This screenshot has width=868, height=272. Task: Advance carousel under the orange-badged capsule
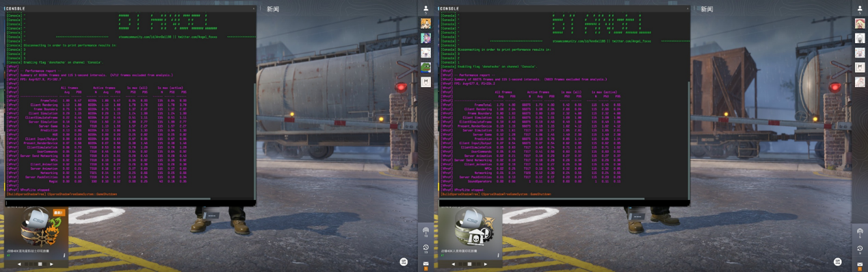tap(51, 264)
